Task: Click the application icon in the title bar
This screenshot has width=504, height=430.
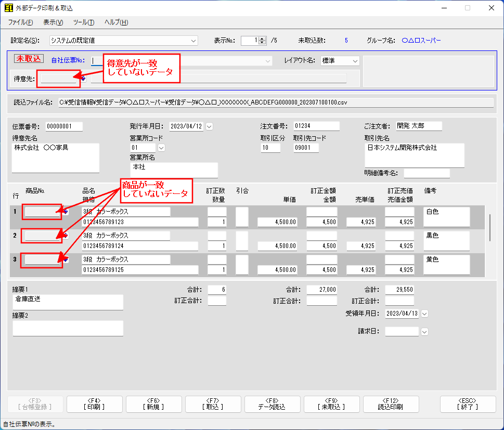Action: tap(9, 8)
